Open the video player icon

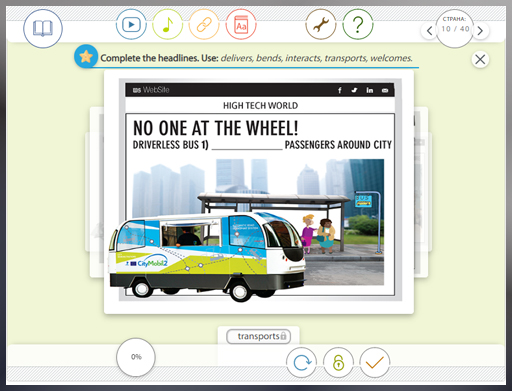(131, 24)
